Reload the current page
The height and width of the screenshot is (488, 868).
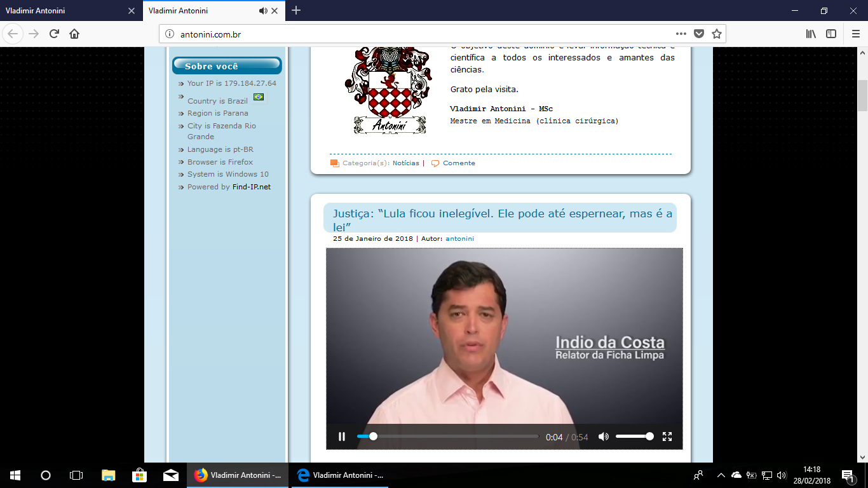click(x=55, y=34)
